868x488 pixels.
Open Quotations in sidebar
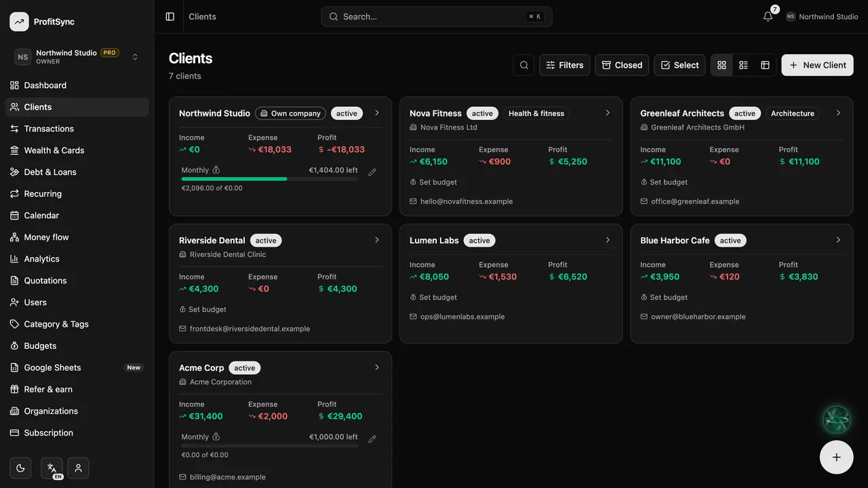pos(77,281)
